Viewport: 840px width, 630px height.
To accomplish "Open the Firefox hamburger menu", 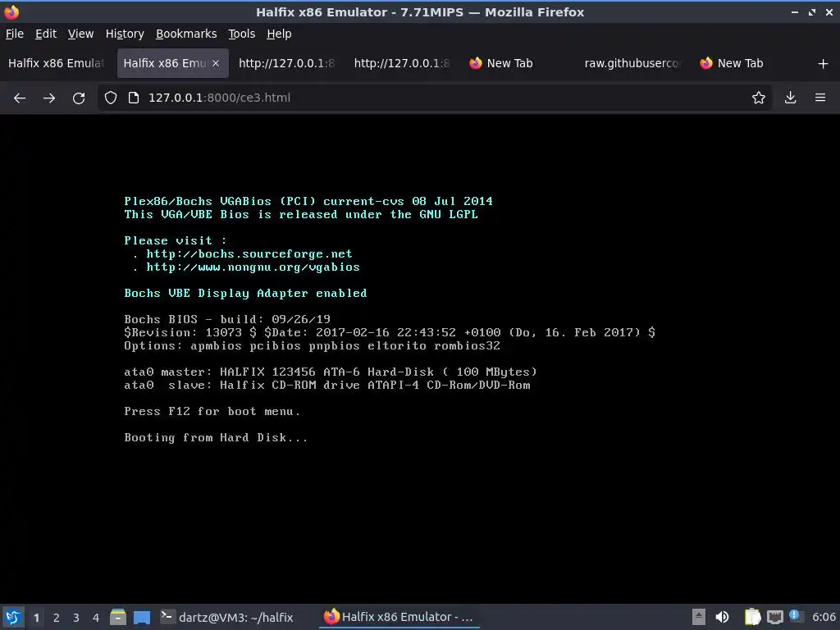I will tap(820, 98).
